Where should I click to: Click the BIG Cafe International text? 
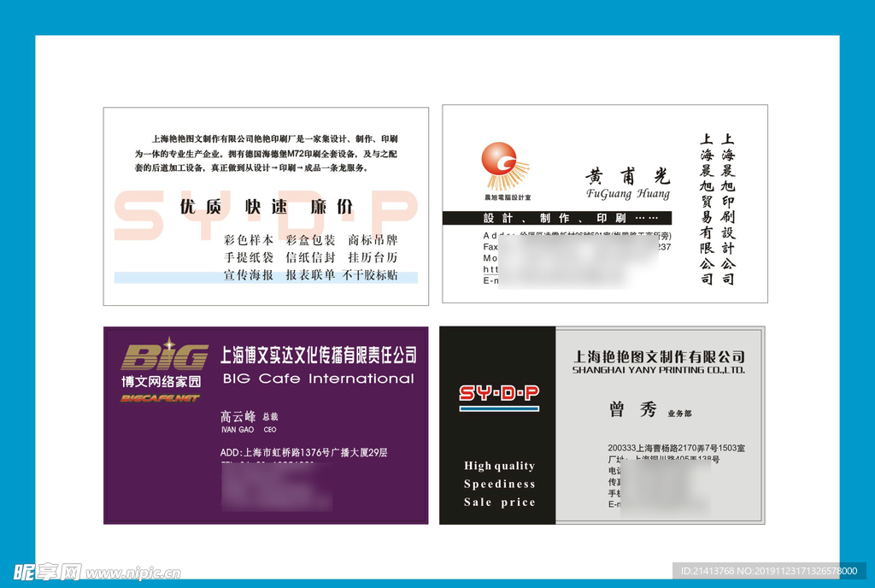click(x=318, y=379)
